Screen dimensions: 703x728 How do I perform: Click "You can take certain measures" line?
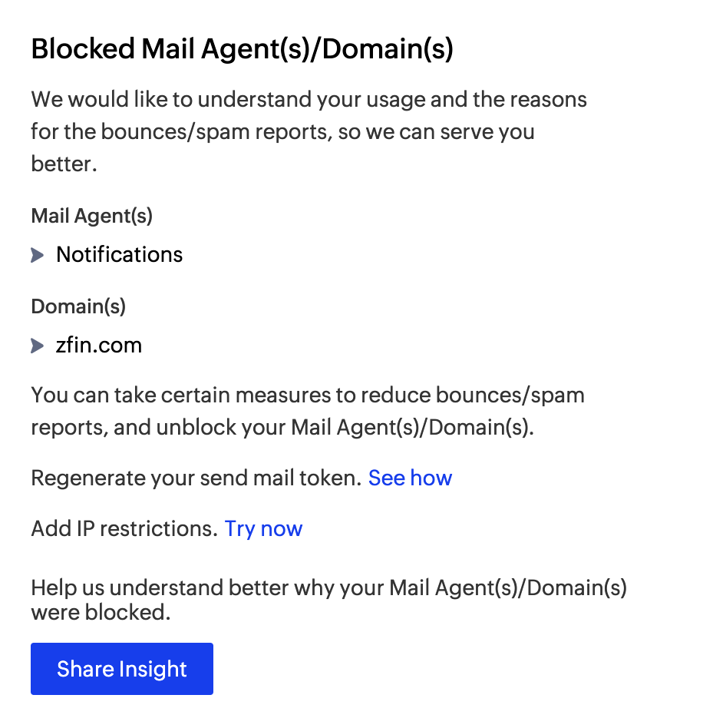click(x=308, y=395)
